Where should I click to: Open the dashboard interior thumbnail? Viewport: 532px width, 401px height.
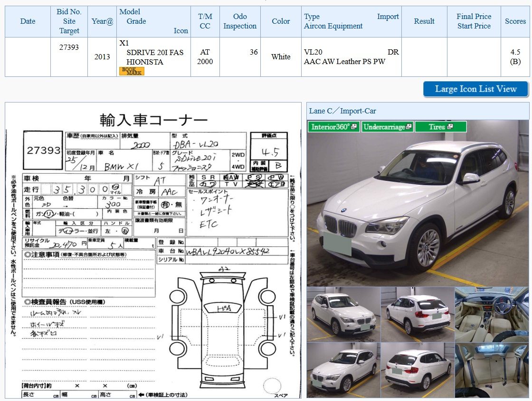492,314
